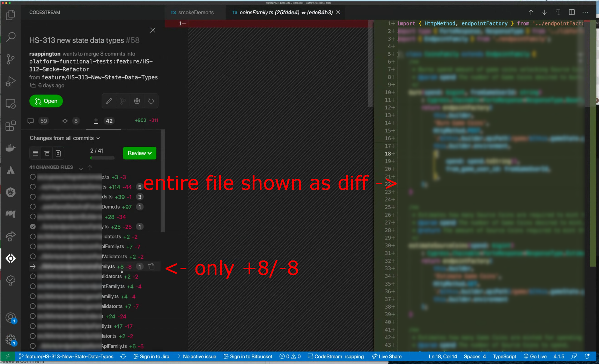Toggle whitespace with the pilcrow icon
The image size is (599, 364).
(x=558, y=12)
